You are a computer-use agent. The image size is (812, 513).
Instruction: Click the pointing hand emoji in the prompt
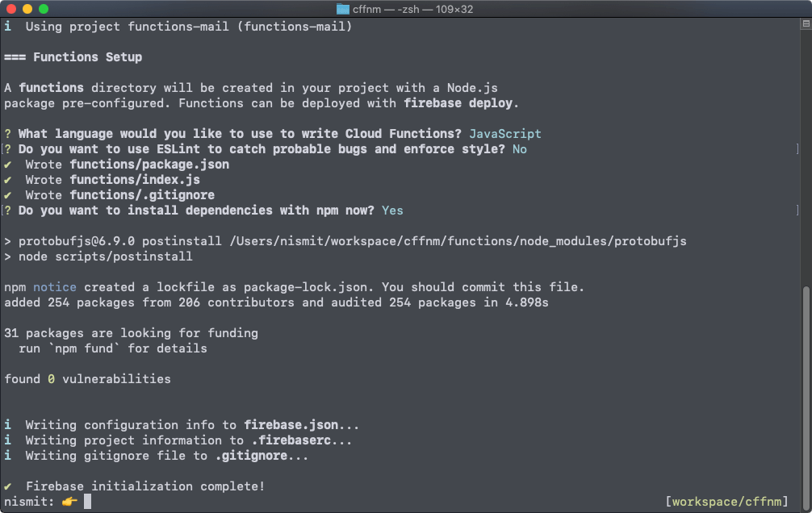[x=69, y=502]
